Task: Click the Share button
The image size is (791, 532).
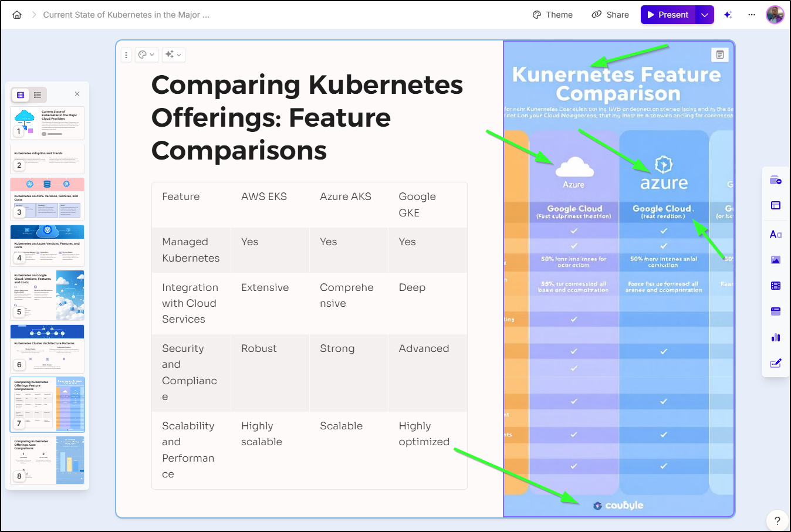Action: pos(610,15)
